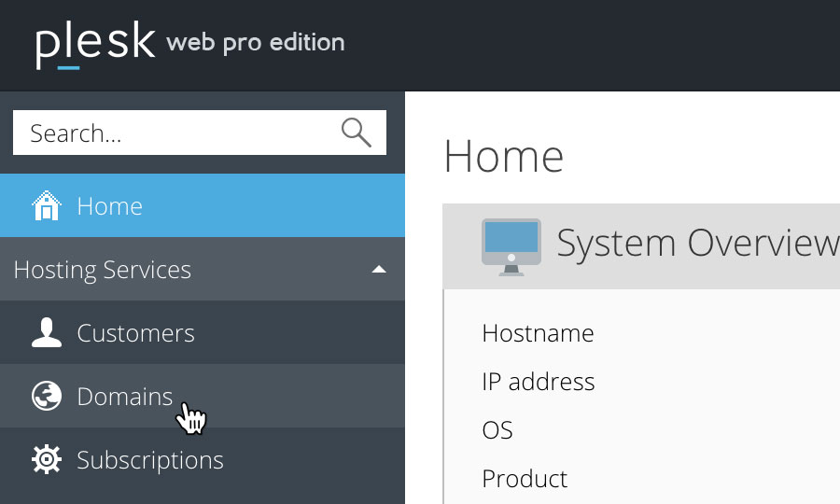Click the Hosting Services section header text
This screenshot has height=504, width=840.
[103, 270]
